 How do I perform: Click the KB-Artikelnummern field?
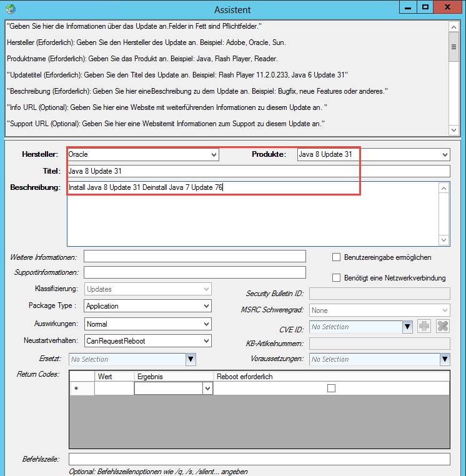(x=379, y=344)
